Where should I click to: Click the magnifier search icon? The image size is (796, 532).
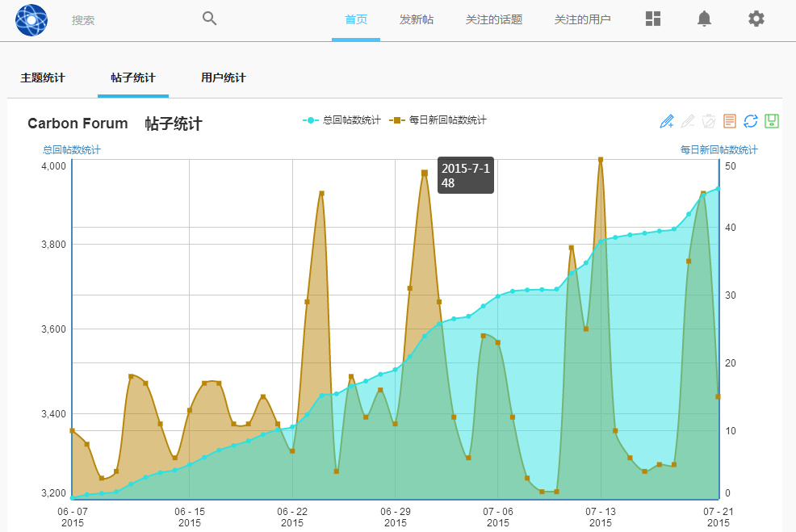[x=209, y=19]
